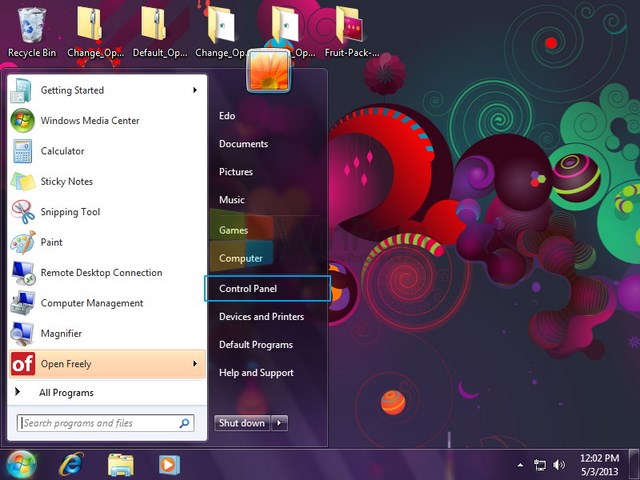Click the Shut down button
Screen dimensions: 640x480
point(242,423)
